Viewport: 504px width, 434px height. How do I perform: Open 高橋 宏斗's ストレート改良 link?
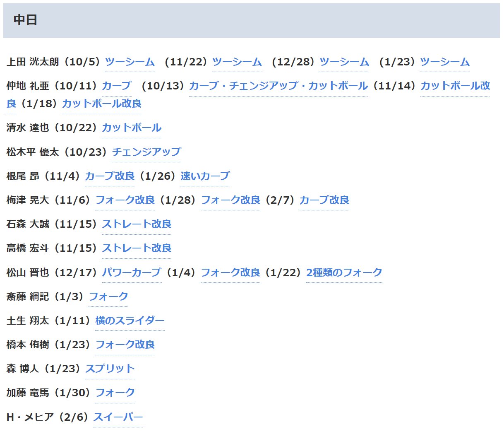coord(137,248)
